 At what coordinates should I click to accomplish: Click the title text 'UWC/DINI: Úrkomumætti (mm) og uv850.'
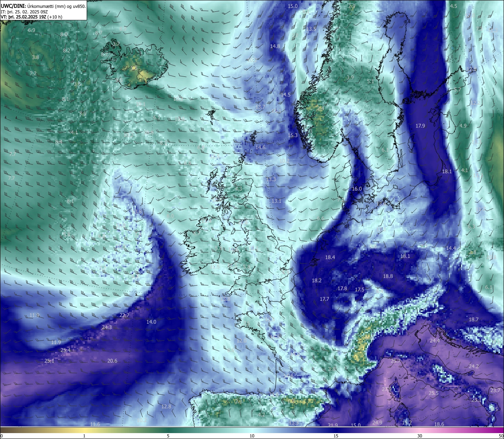coord(43,6)
